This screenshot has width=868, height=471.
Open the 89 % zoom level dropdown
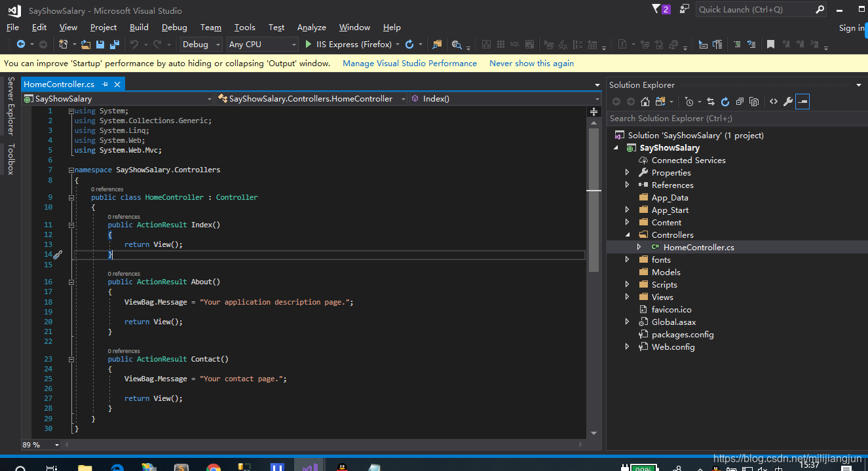41,445
